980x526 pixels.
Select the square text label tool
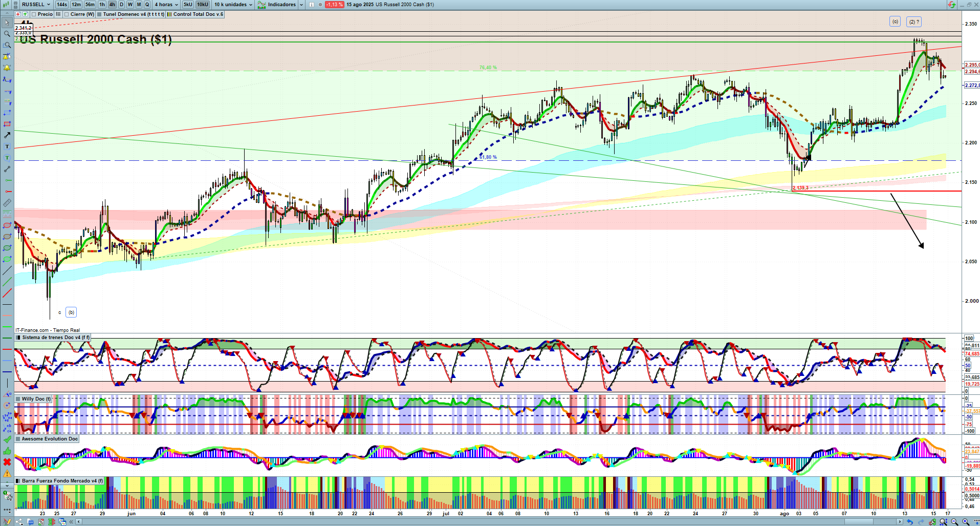7,146
